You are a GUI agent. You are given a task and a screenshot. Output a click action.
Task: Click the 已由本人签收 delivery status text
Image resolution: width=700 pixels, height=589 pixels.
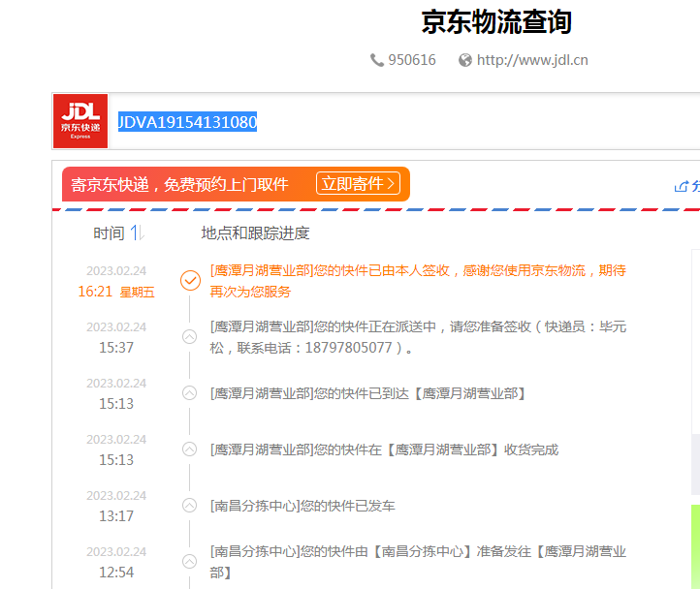coord(418,281)
